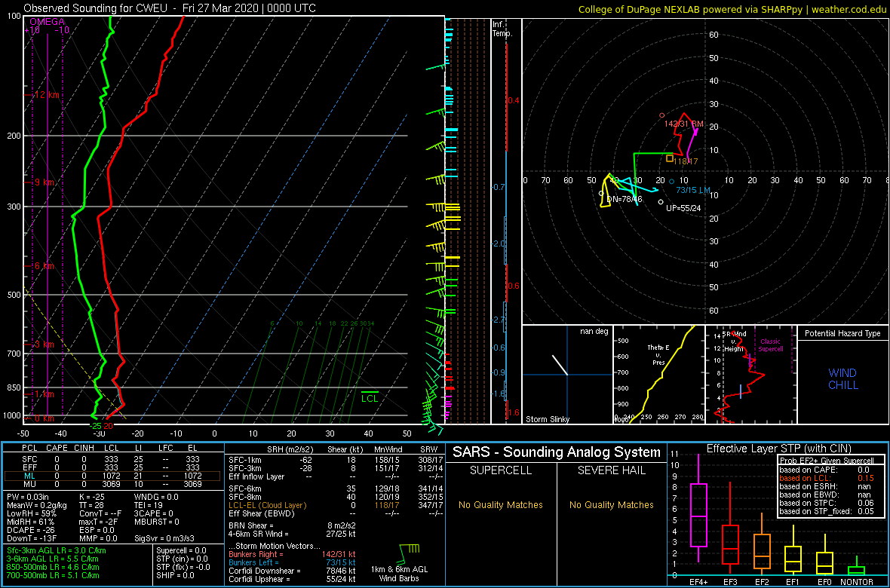
Task: Click the Observed Sounding for CWEU title
Action: pyautogui.click(x=170, y=8)
